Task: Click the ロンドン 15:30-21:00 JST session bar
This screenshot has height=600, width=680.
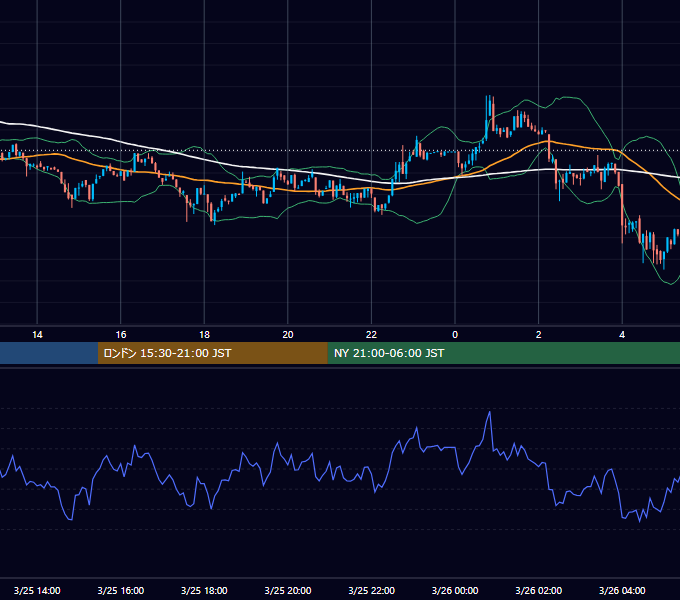Action: click(x=212, y=353)
